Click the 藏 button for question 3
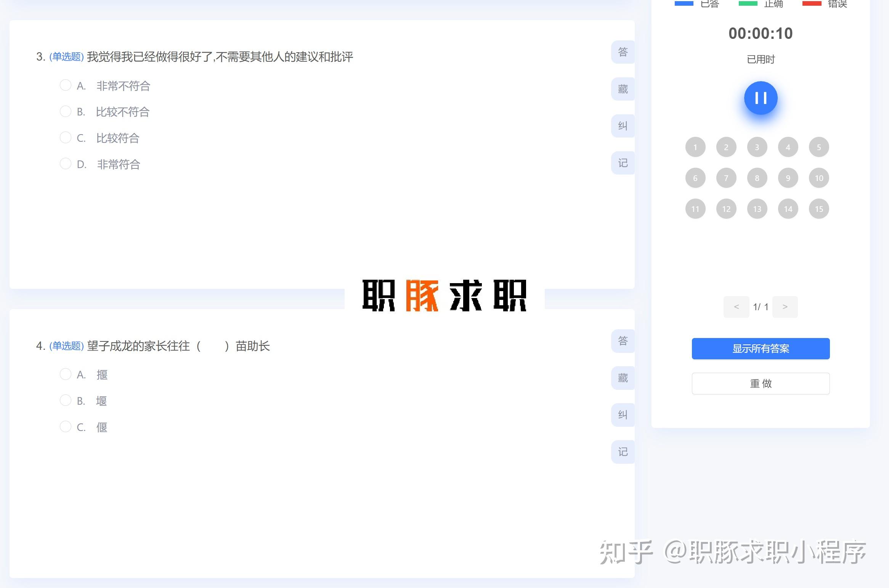Viewport: 889px width, 588px height. tap(623, 89)
